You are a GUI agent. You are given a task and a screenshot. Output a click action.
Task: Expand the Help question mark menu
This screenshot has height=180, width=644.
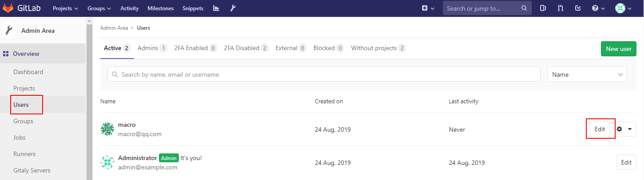[x=599, y=8]
